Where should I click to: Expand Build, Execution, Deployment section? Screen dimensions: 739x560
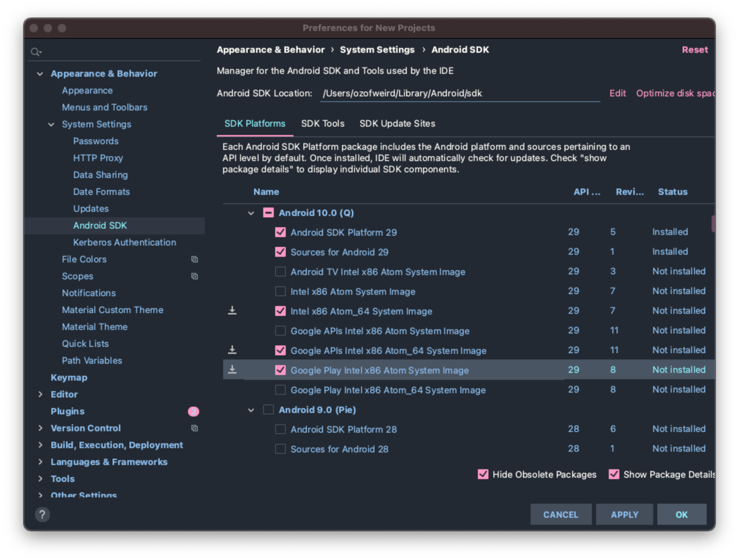40,445
